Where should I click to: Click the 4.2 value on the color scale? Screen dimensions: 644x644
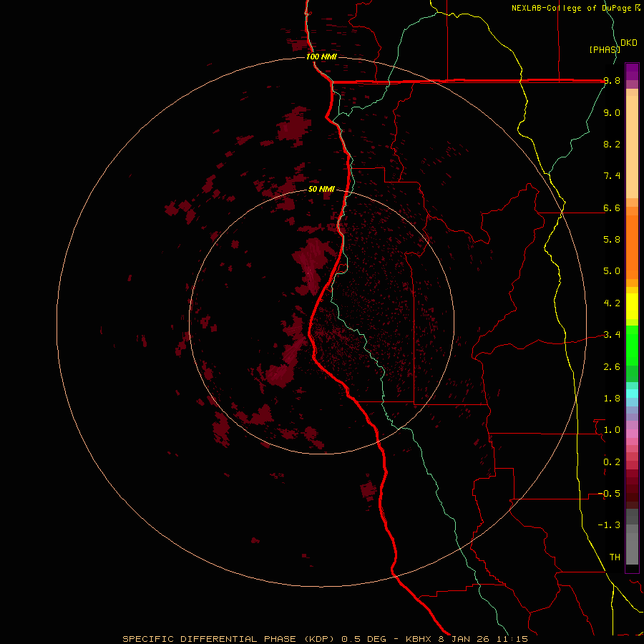612,303
